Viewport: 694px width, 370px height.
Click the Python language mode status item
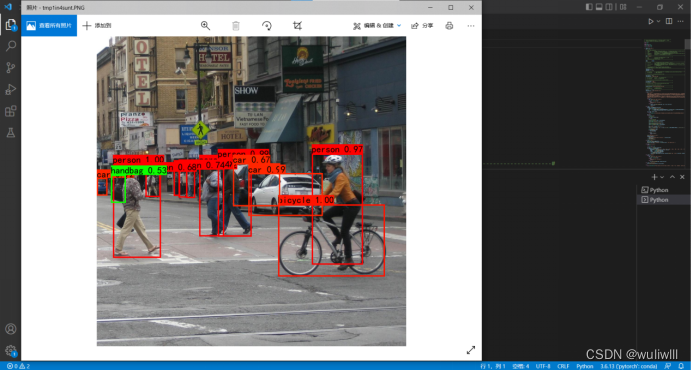[585, 366]
